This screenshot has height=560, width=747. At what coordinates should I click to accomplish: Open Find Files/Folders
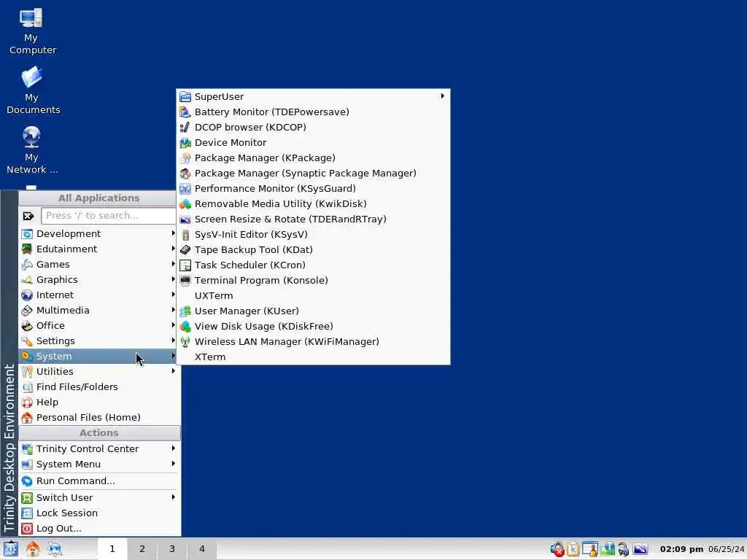[x=98, y=386]
